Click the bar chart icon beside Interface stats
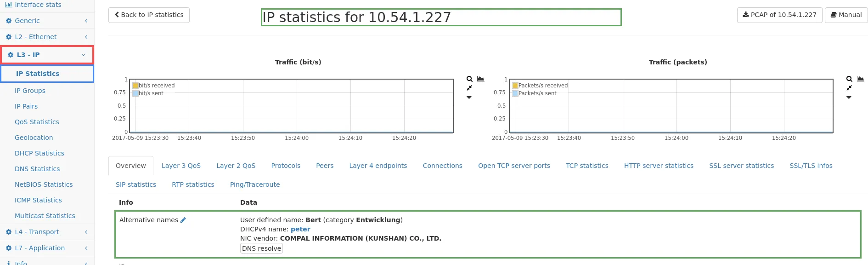Viewport: 868px width, 265px height. [x=8, y=5]
